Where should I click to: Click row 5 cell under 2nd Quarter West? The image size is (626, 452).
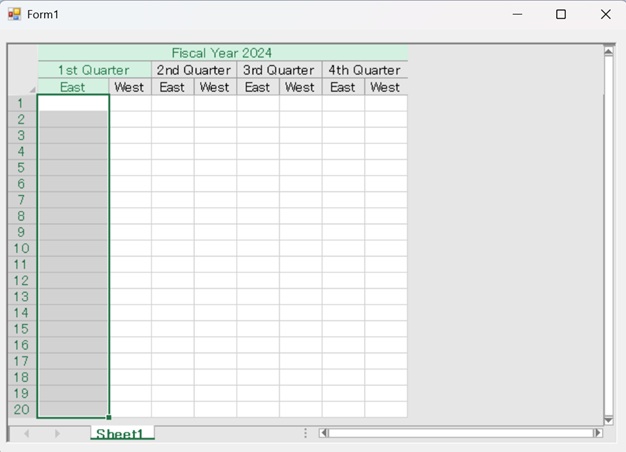[215, 168]
